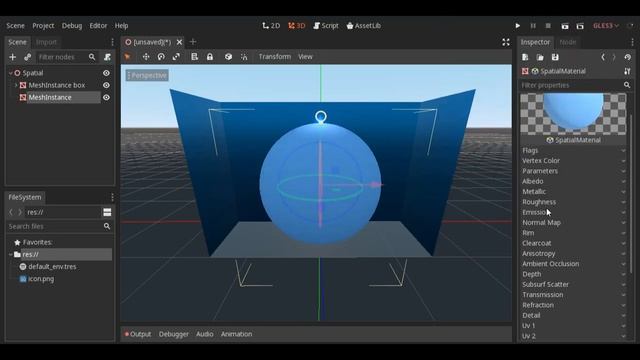The height and width of the screenshot is (360, 640).
Task: Open the Inspector object history icon
Action: coord(628,57)
